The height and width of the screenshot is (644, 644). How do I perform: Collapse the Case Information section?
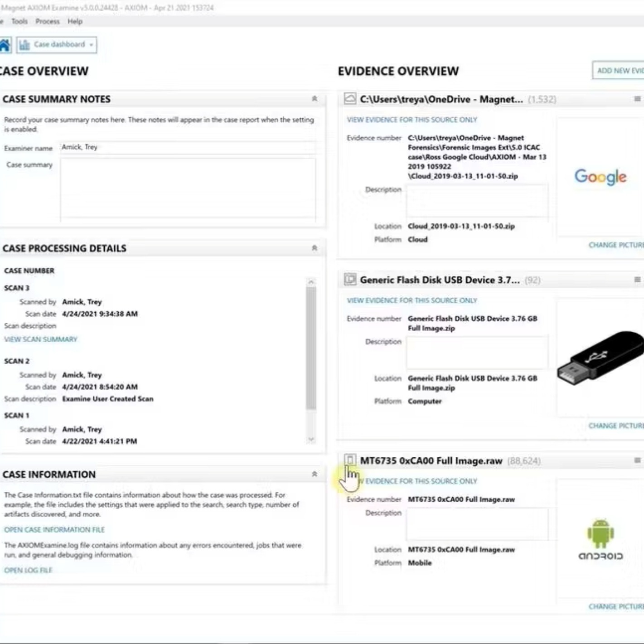click(315, 474)
